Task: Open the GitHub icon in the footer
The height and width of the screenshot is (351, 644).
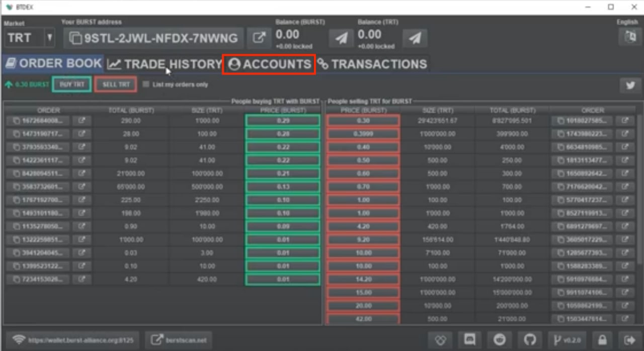Action: coord(530,340)
